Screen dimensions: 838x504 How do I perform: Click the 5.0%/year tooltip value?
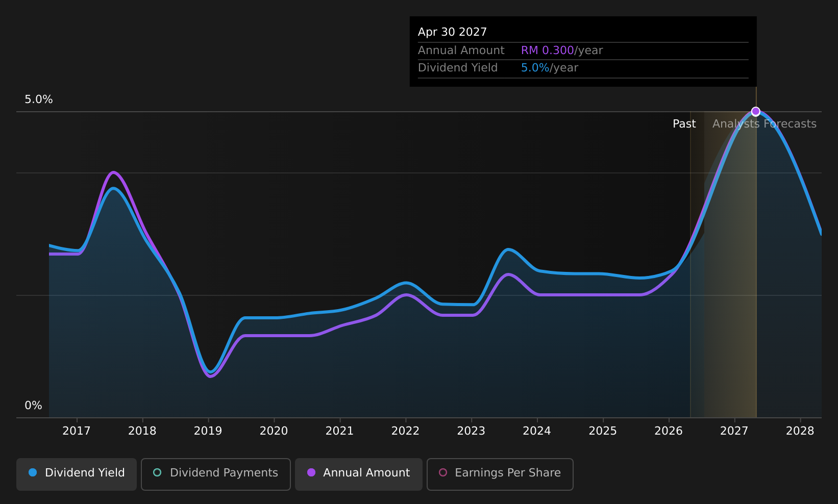click(550, 68)
